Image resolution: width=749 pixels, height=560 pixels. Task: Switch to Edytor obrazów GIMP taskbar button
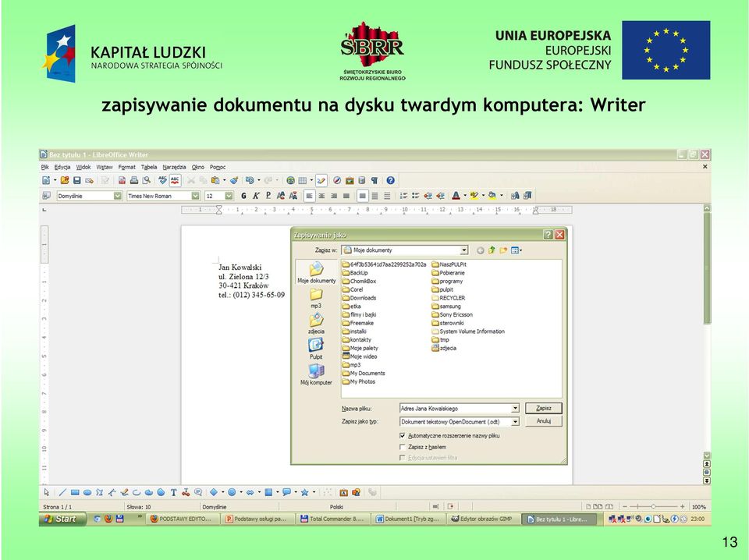coord(482,519)
